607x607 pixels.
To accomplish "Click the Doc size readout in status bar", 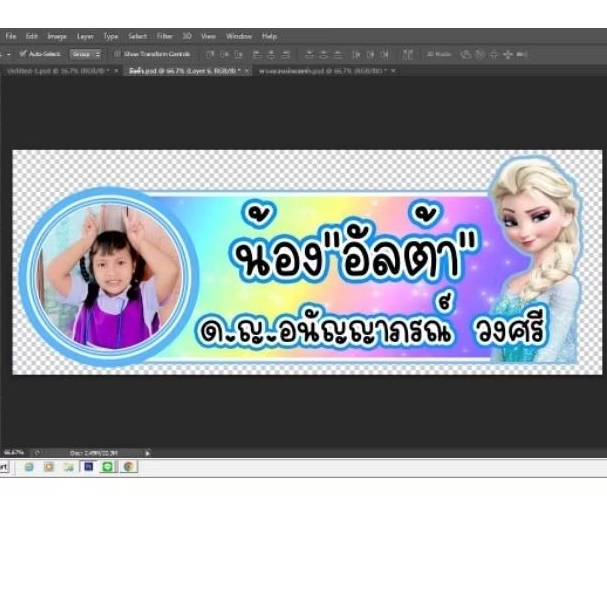I will 94,453.
